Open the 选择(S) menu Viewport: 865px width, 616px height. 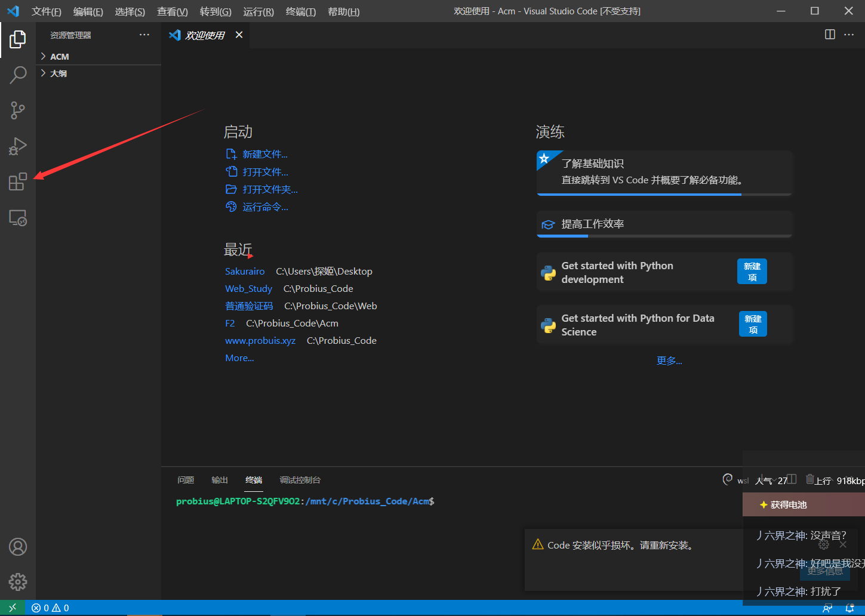(130, 11)
